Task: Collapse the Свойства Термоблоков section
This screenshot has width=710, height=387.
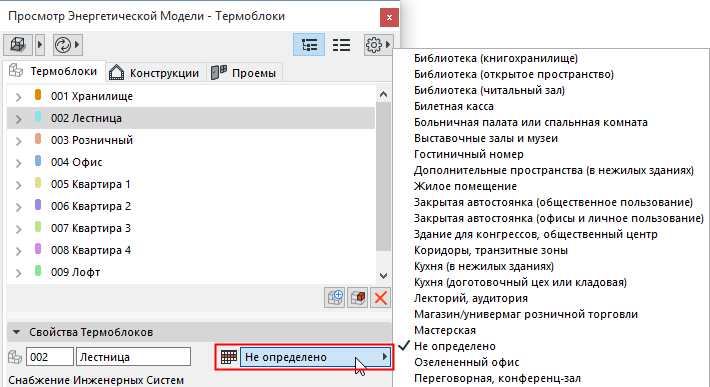Action: (17, 332)
